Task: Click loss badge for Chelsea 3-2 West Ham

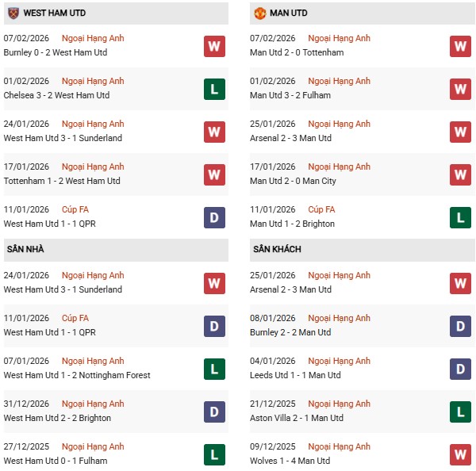Action: (214, 89)
